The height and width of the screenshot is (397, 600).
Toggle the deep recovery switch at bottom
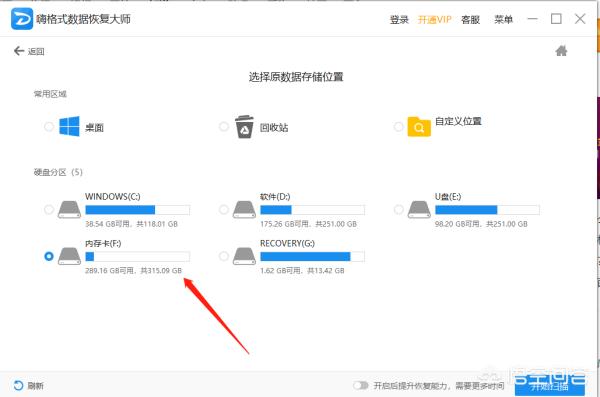(360, 385)
